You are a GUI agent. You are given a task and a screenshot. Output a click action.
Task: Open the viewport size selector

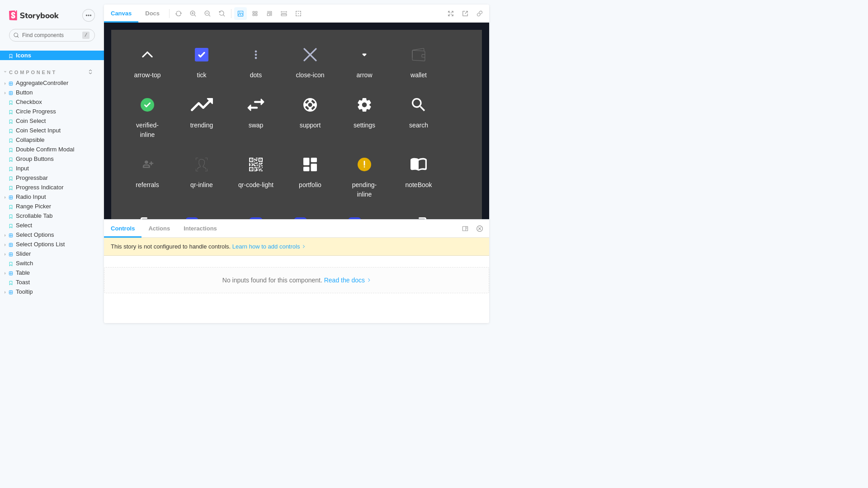[269, 14]
